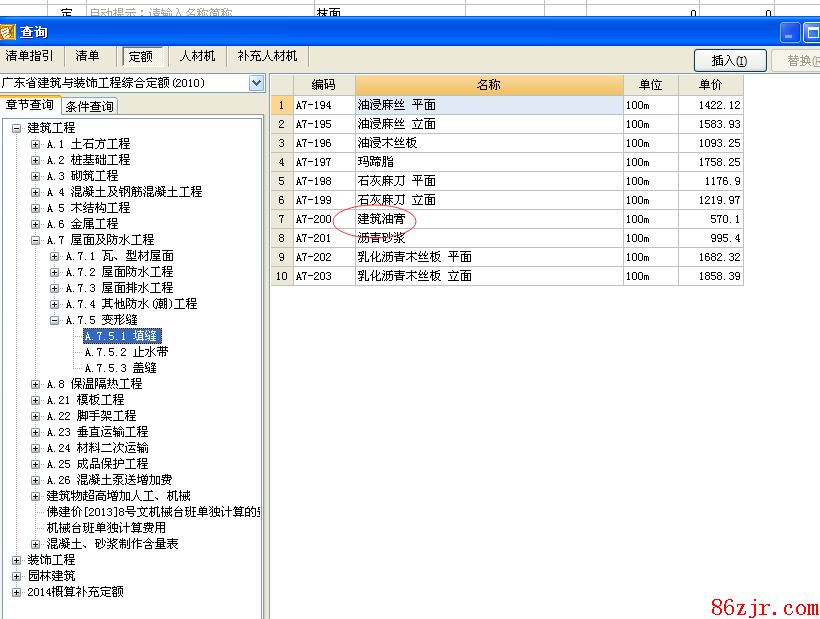Image resolution: width=820 pixels, height=619 pixels.
Task: Click the 单价 column header
Action: pos(710,85)
